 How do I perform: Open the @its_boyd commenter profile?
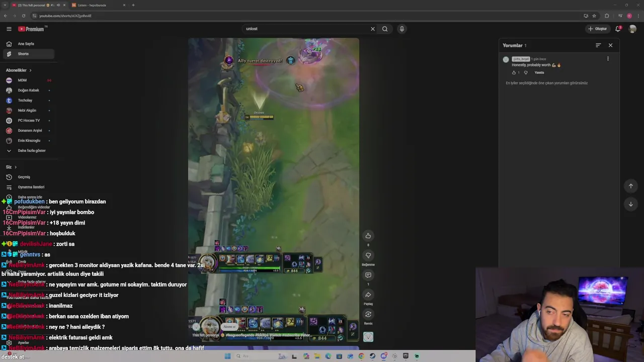click(x=521, y=59)
